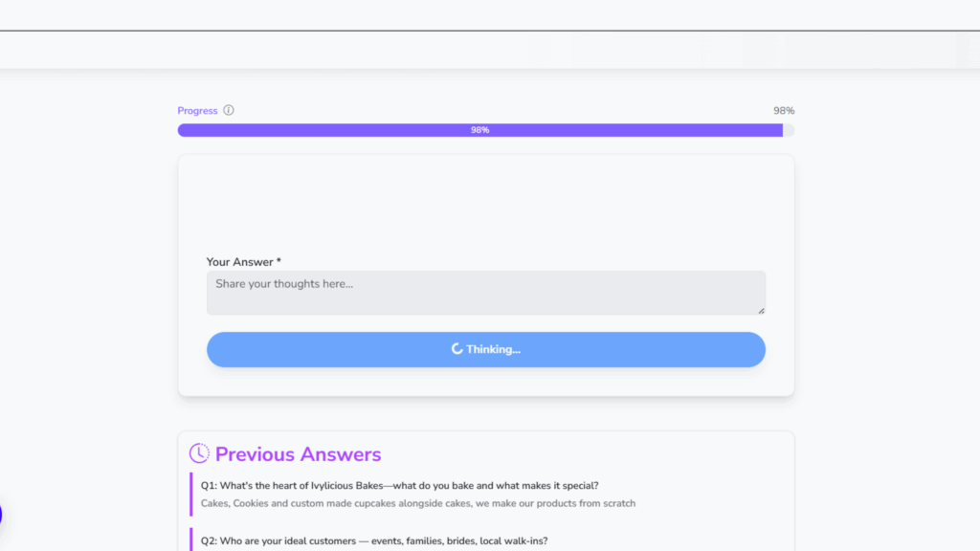Click the info tooltip circle next to Progress
This screenshot has height=551, width=980.
click(x=230, y=110)
